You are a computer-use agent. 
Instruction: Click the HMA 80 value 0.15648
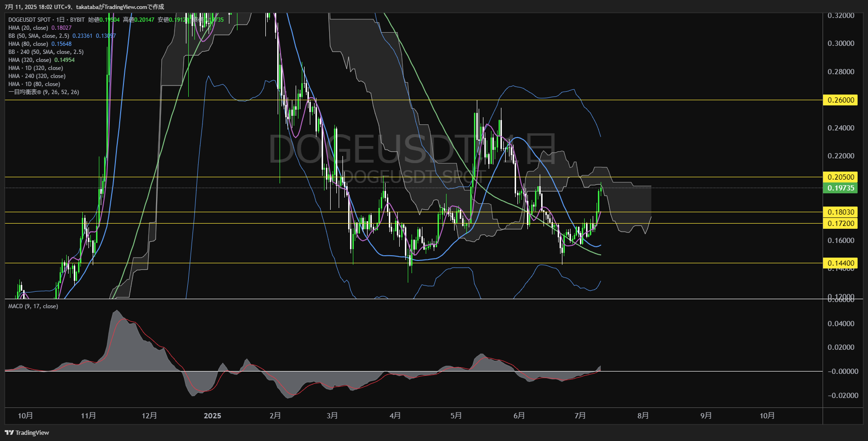[61, 44]
